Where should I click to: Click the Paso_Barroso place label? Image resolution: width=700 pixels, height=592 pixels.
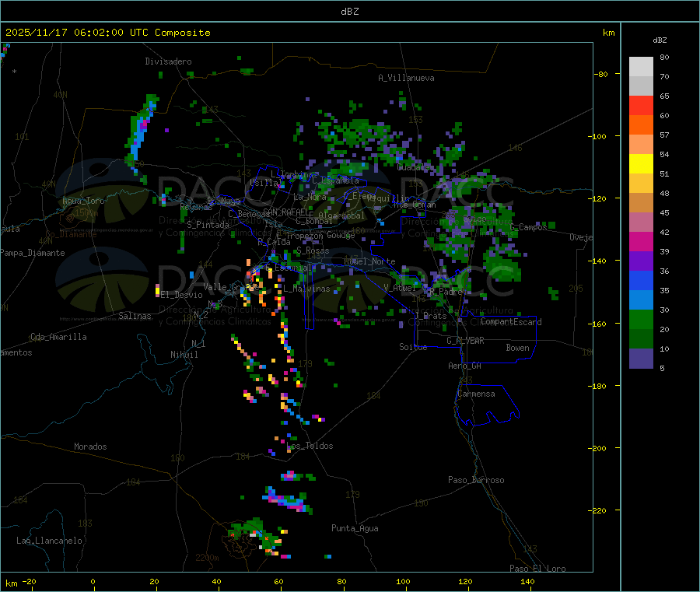point(476,480)
